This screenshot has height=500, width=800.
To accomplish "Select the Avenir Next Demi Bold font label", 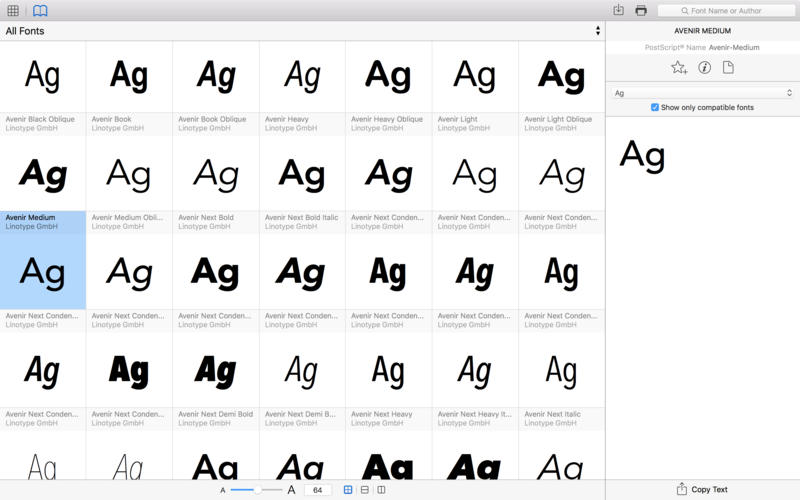I will click(x=215, y=414).
